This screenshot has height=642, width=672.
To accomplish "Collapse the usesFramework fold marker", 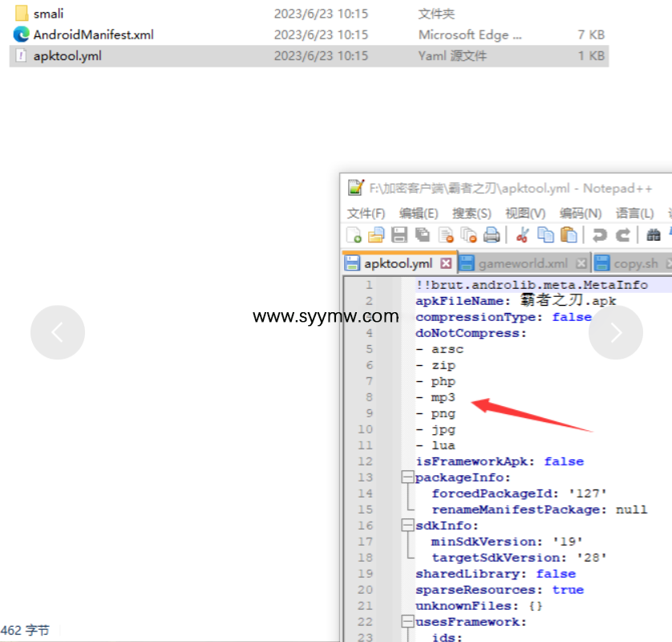I will [407, 622].
